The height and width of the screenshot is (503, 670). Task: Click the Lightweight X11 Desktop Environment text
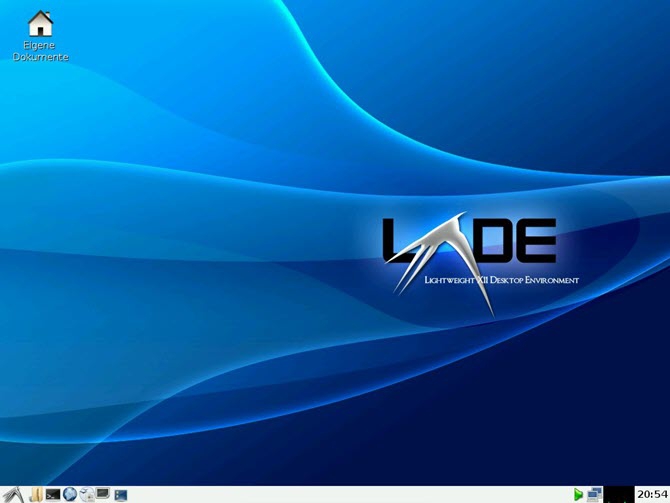tap(502, 280)
